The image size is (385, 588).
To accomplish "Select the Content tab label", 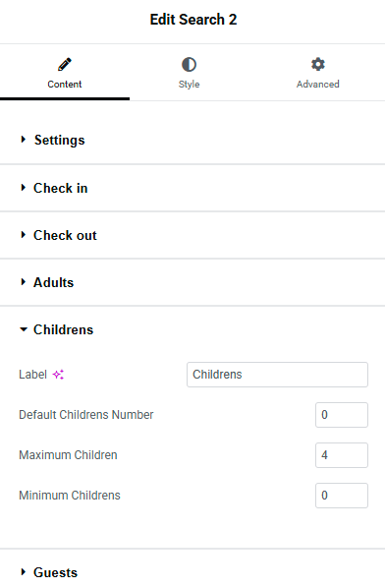I will coord(65,84).
